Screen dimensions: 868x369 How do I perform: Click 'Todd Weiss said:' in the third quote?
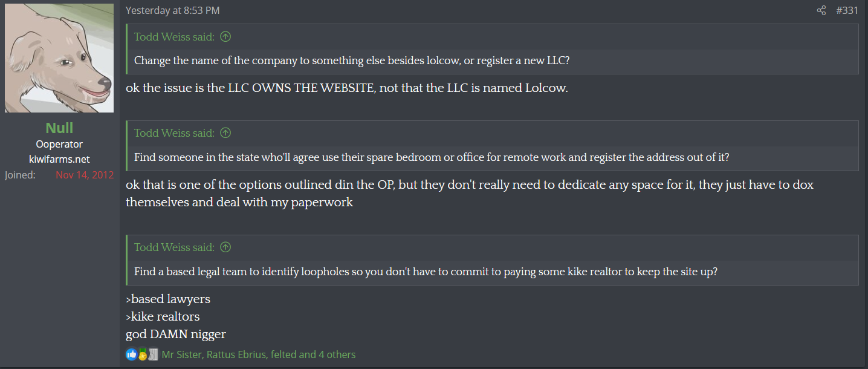(x=174, y=247)
